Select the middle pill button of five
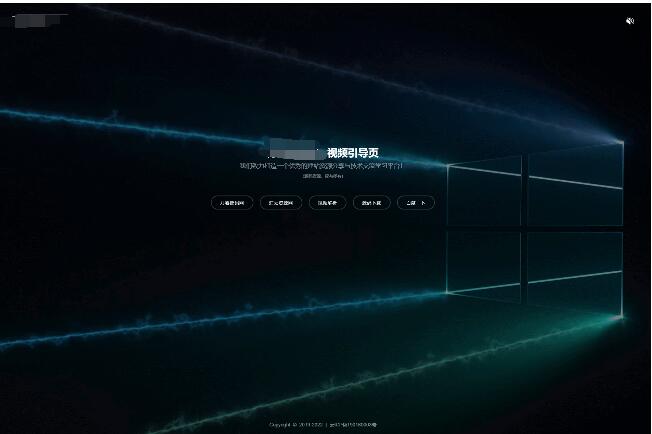 click(327, 203)
